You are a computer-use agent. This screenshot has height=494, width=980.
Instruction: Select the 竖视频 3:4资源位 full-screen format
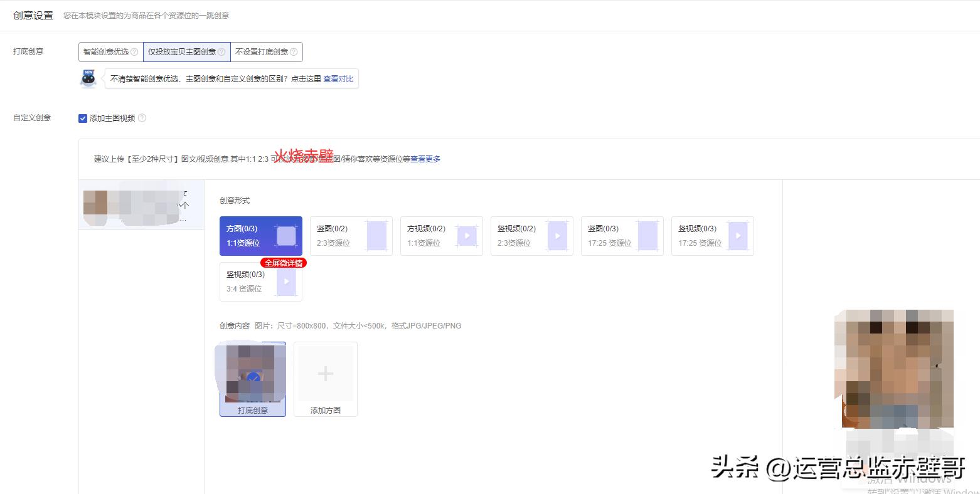253,281
